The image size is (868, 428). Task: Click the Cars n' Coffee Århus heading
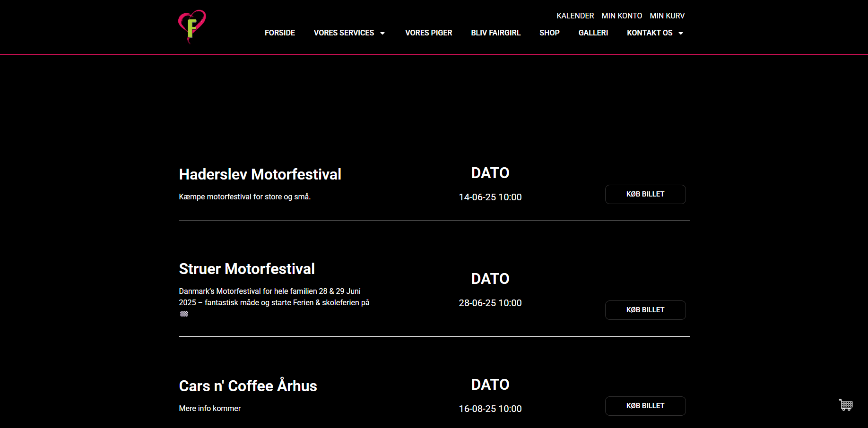pyautogui.click(x=248, y=385)
